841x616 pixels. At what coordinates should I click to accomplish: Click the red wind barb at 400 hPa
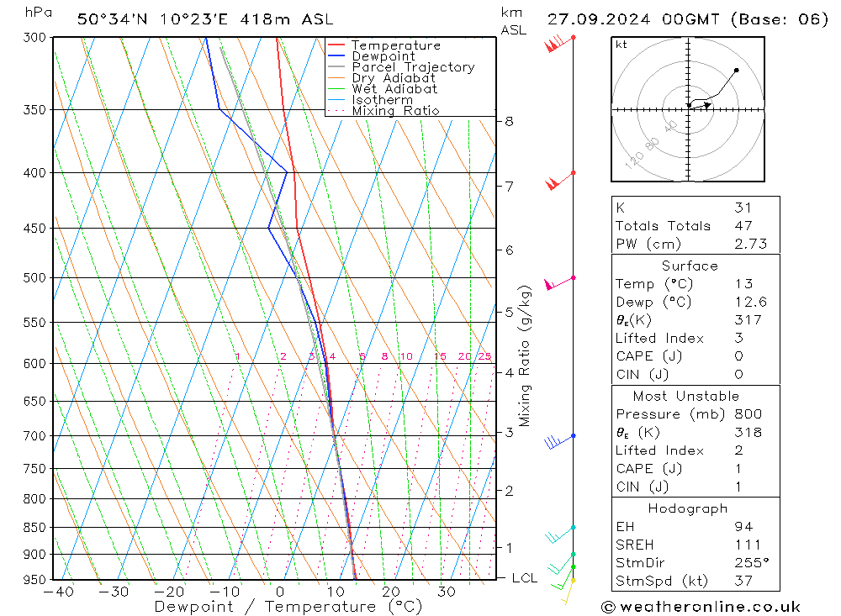point(560,181)
